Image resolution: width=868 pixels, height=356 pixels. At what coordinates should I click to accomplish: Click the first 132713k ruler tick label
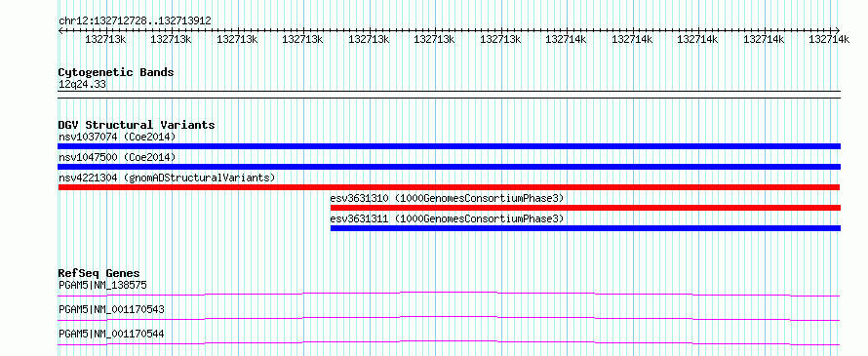[105, 39]
